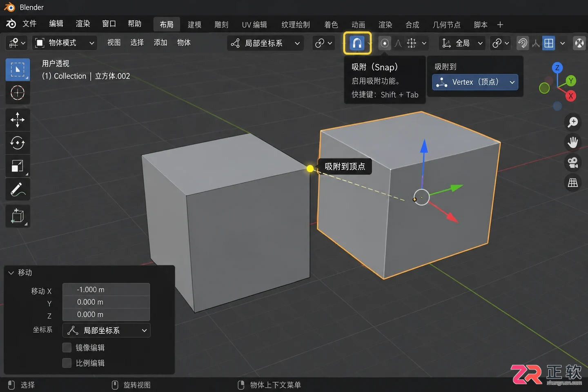
Task: Click the pan hand viewport icon
Action: point(573,142)
